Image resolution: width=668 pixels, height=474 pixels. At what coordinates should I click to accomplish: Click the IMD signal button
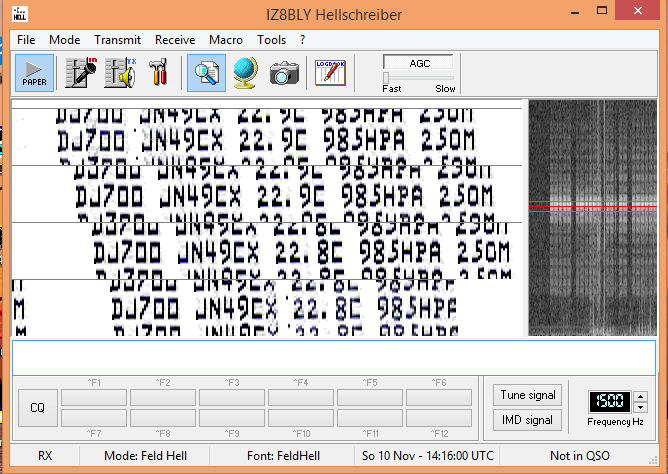(x=527, y=420)
